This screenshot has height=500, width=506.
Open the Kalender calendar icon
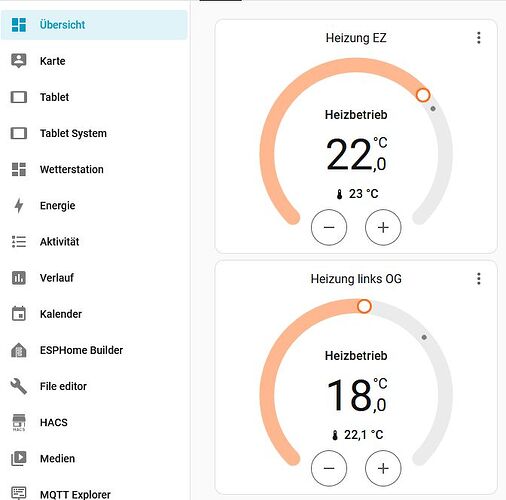(x=19, y=314)
